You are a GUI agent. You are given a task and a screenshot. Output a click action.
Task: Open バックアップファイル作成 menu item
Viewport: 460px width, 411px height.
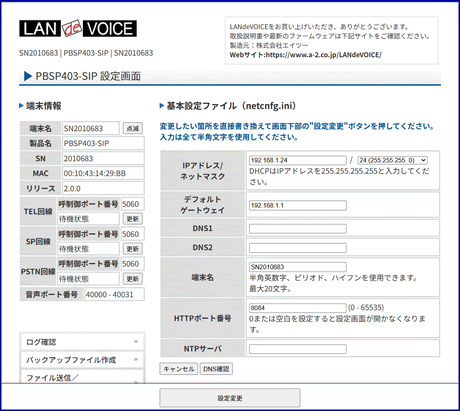tap(82, 360)
